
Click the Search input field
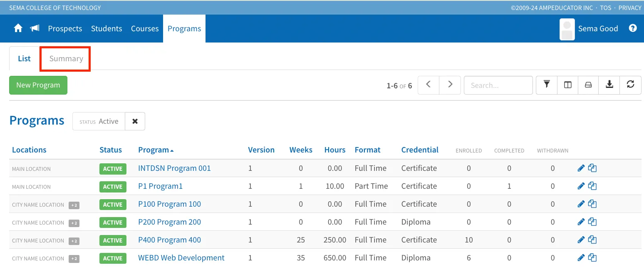[498, 85]
